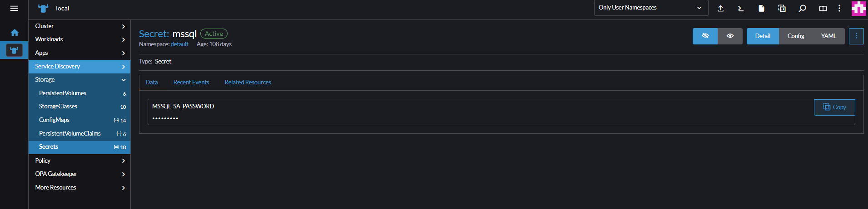Go to the Home icon in sidebar
The width and height of the screenshot is (868, 209).
coord(15,33)
